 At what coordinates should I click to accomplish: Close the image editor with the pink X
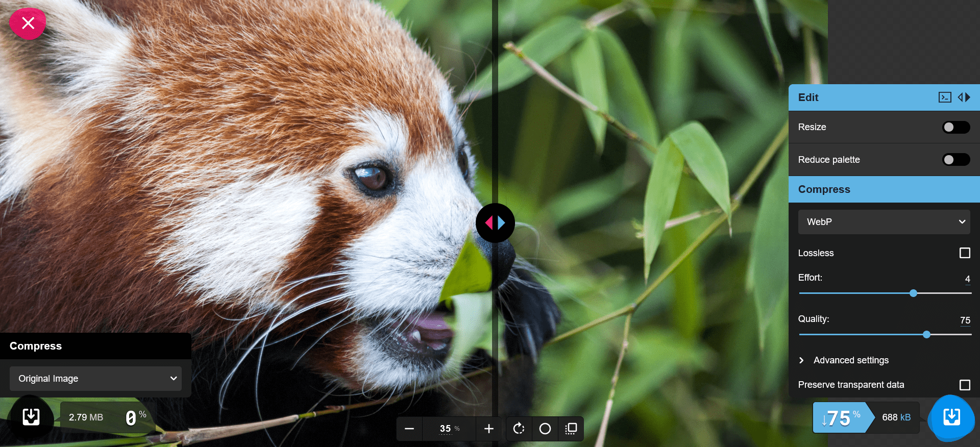point(28,23)
